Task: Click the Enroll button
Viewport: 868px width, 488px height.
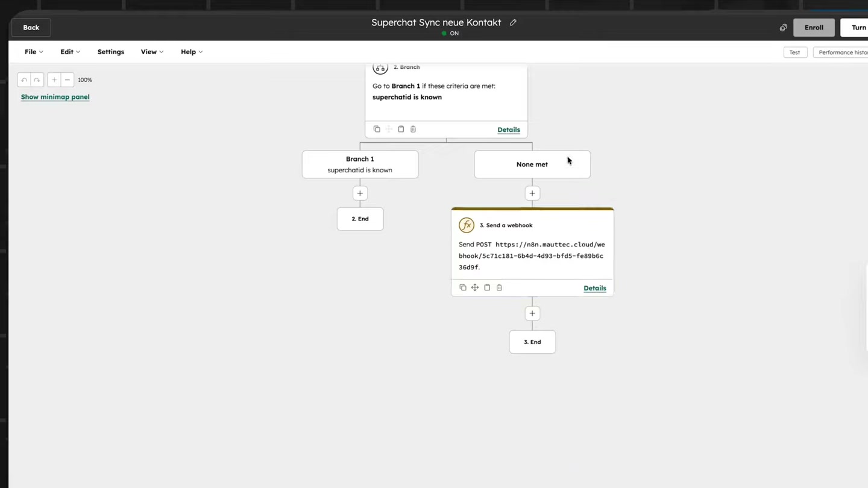Action: [814, 27]
